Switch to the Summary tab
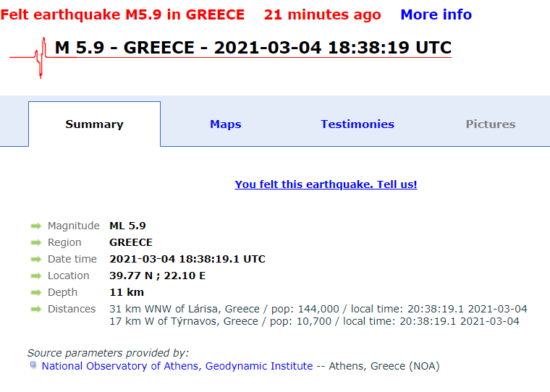Image resolution: width=550 pixels, height=392 pixels. (x=94, y=124)
